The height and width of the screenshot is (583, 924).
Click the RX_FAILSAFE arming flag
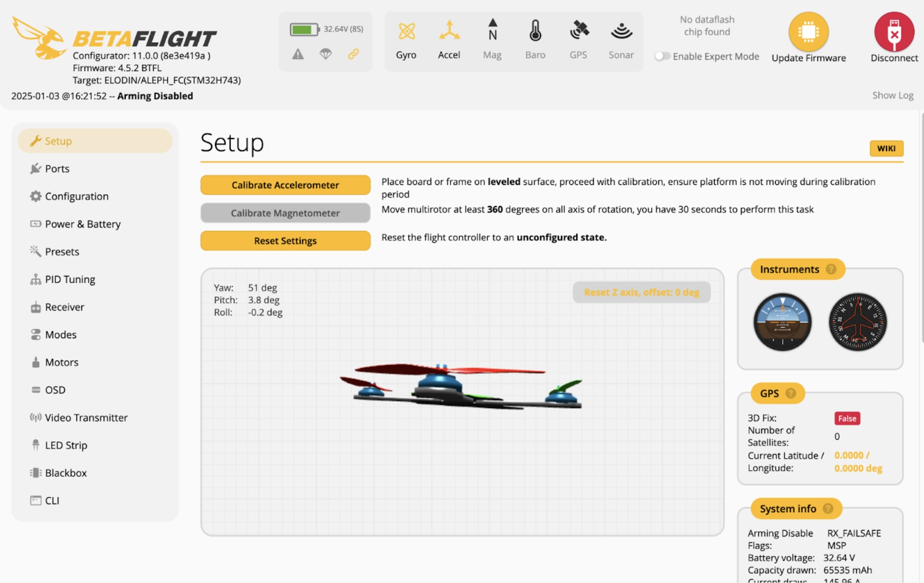(x=854, y=533)
